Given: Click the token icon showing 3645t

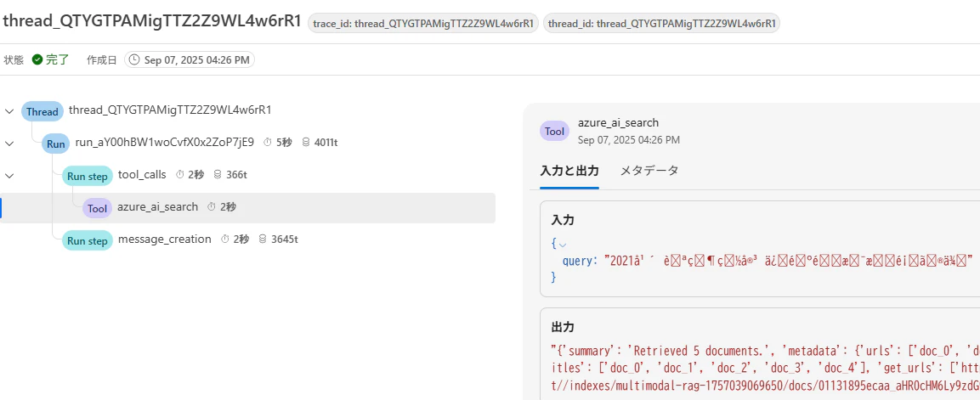Looking at the screenshot, I should tap(263, 239).
